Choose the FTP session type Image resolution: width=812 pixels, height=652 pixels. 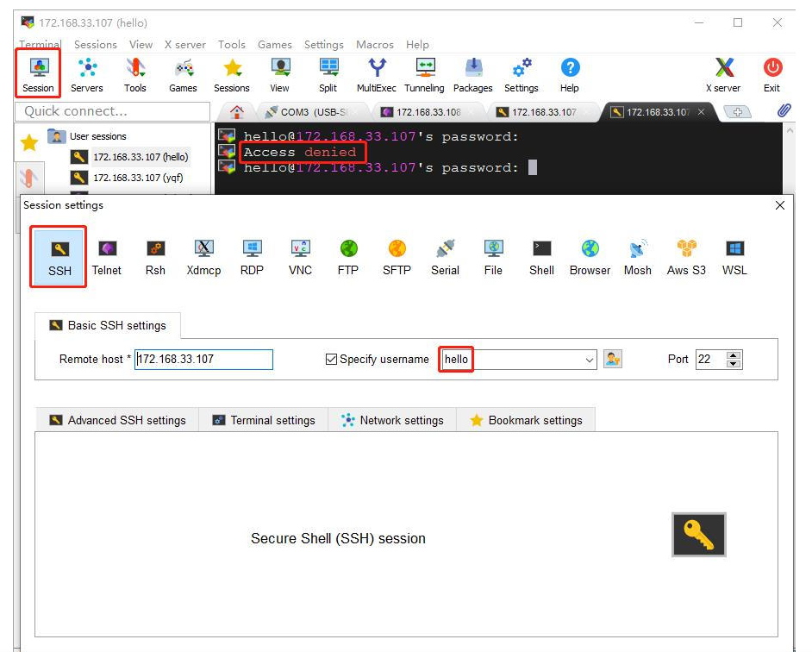348,257
